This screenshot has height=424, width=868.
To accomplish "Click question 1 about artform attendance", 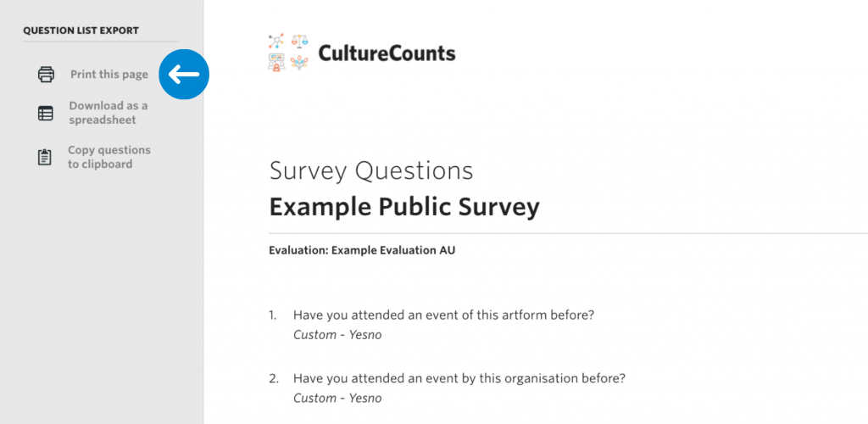I will coord(443,315).
